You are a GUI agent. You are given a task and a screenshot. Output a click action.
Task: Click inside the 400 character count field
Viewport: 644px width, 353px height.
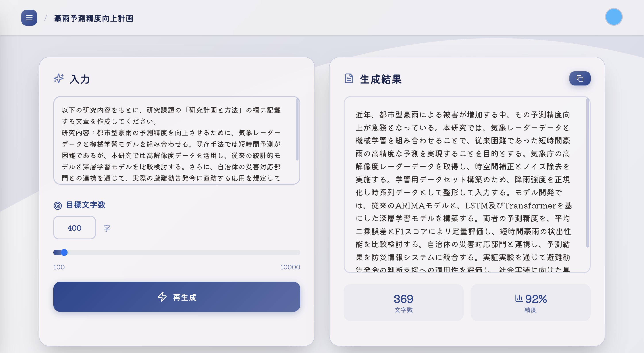(x=74, y=227)
